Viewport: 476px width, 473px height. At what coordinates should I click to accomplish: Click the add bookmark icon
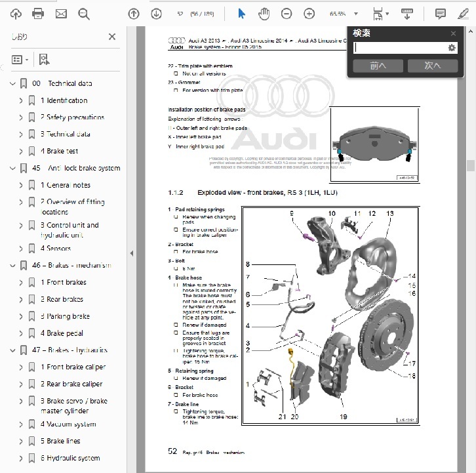[45, 60]
